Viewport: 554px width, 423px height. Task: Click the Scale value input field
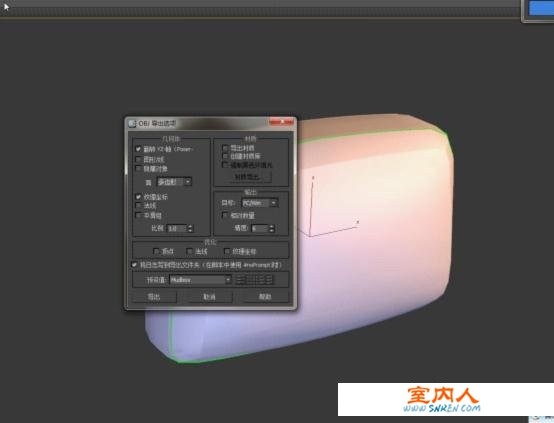(177, 228)
